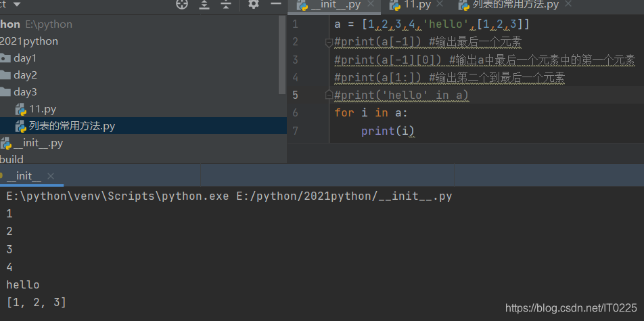Open __init__.py in the project tree
This screenshot has width=644, height=321.
point(38,144)
